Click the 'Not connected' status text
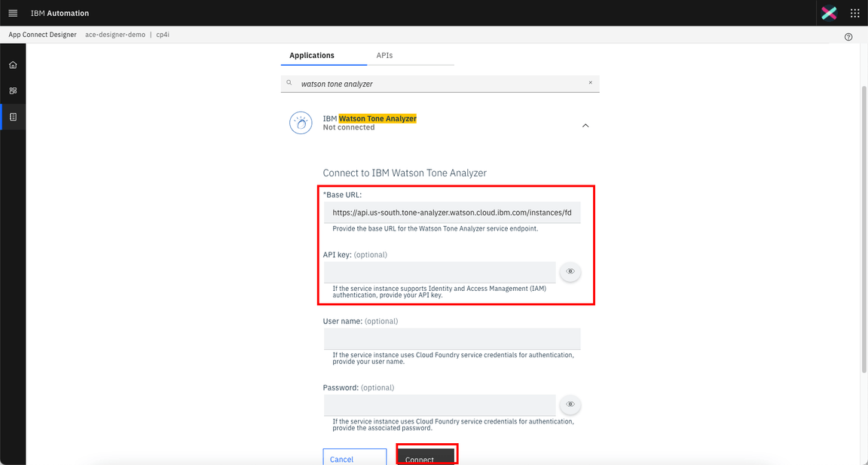The image size is (868, 465). (349, 127)
